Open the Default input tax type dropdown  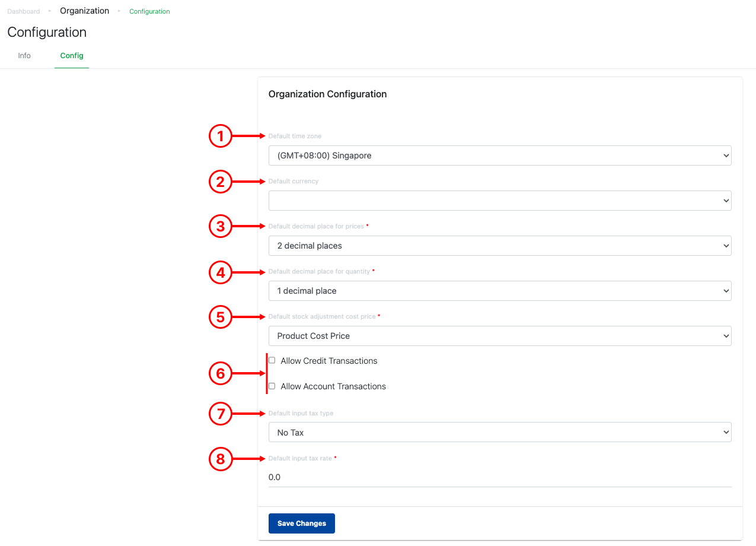(500, 433)
